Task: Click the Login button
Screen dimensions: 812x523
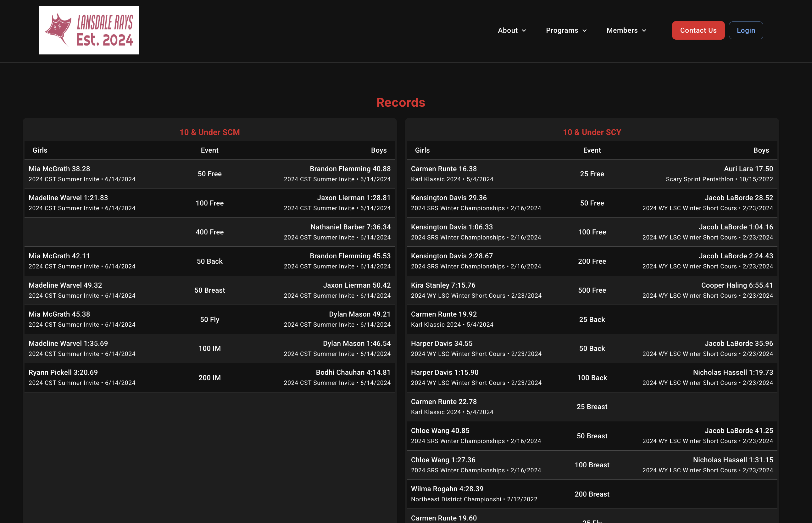Action: pos(746,31)
